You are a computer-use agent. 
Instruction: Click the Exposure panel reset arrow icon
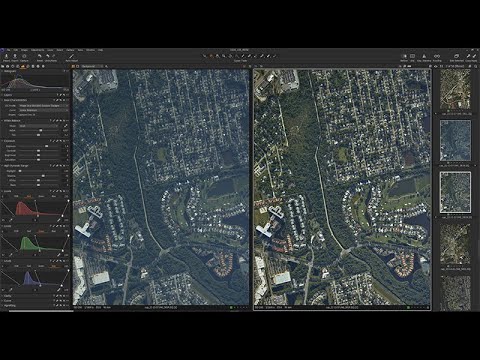61,141
